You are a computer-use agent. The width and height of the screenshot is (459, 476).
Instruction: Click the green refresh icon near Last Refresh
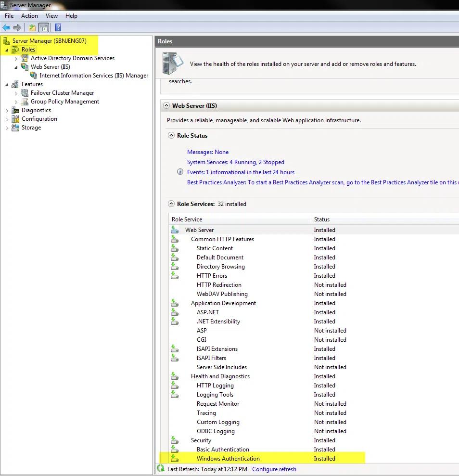pos(161,469)
